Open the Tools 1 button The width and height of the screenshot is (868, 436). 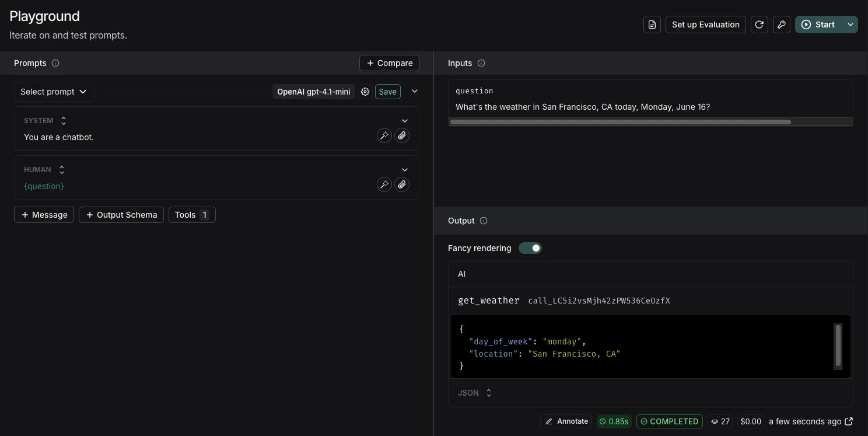click(x=192, y=215)
